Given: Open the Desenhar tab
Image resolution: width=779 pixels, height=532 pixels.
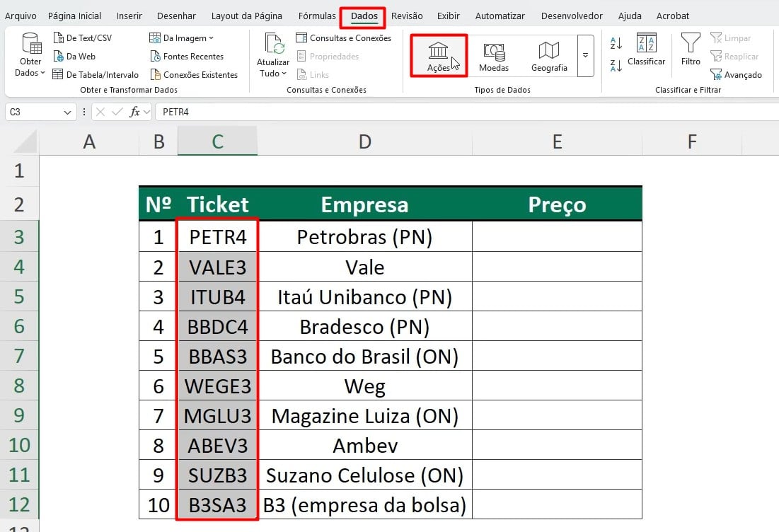Looking at the screenshot, I should (176, 16).
